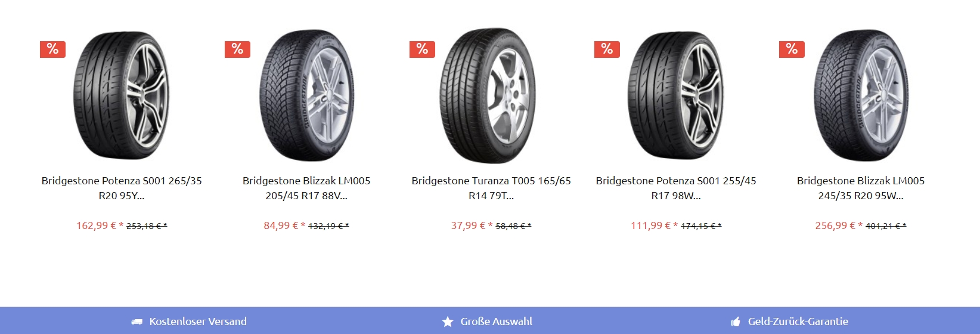Click the Geld-Zurück-Garantie text
The image size is (980, 334).
click(x=798, y=321)
